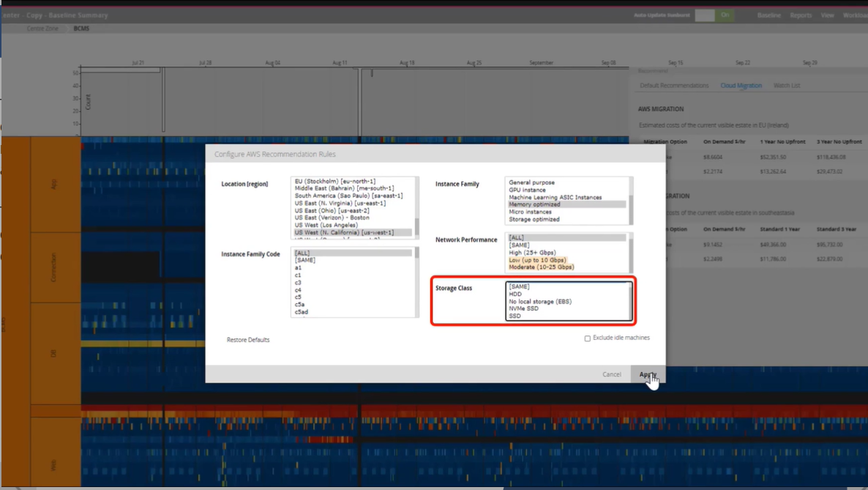Select General purpose instance family

(531, 182)
